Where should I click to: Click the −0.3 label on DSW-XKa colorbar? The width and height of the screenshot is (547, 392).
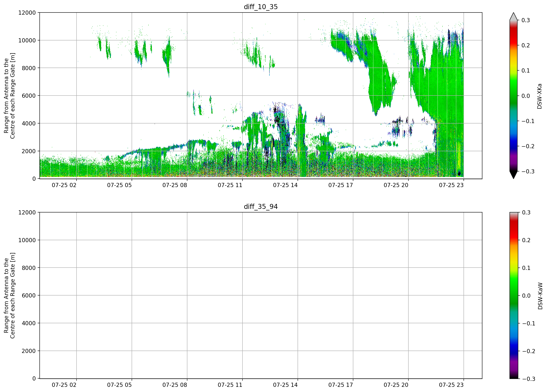[x=528, y=172]
